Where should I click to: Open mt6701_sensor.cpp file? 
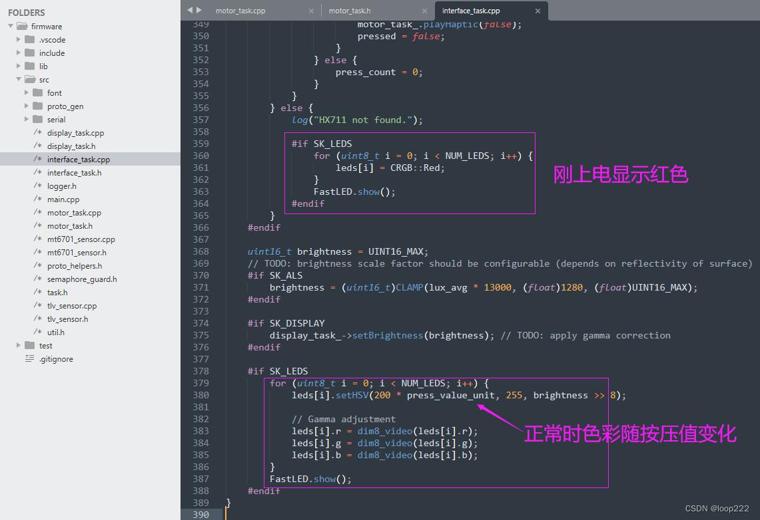(81, 239)
